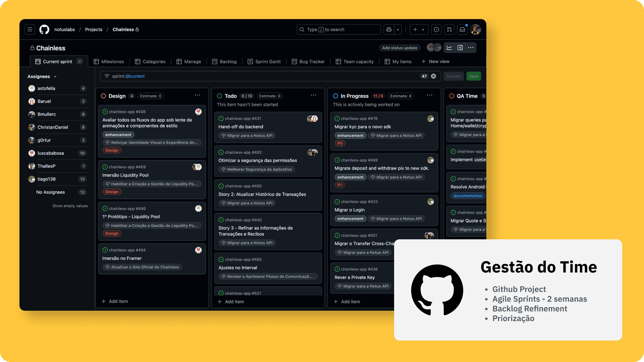Open the Copilot icon in header
The image size is (644, 362).
point(389,29)
